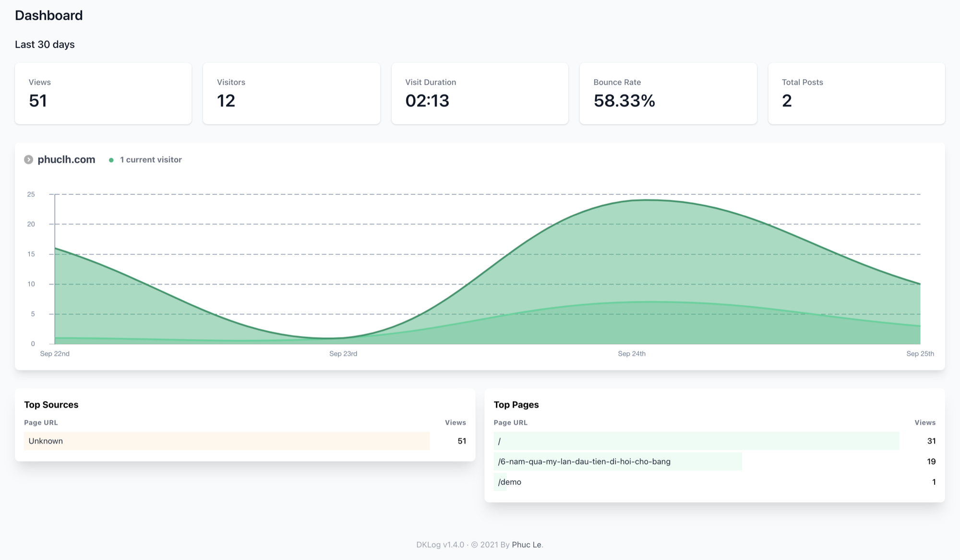
Task: Select the Visit Duration stat card
Action: 480,94
